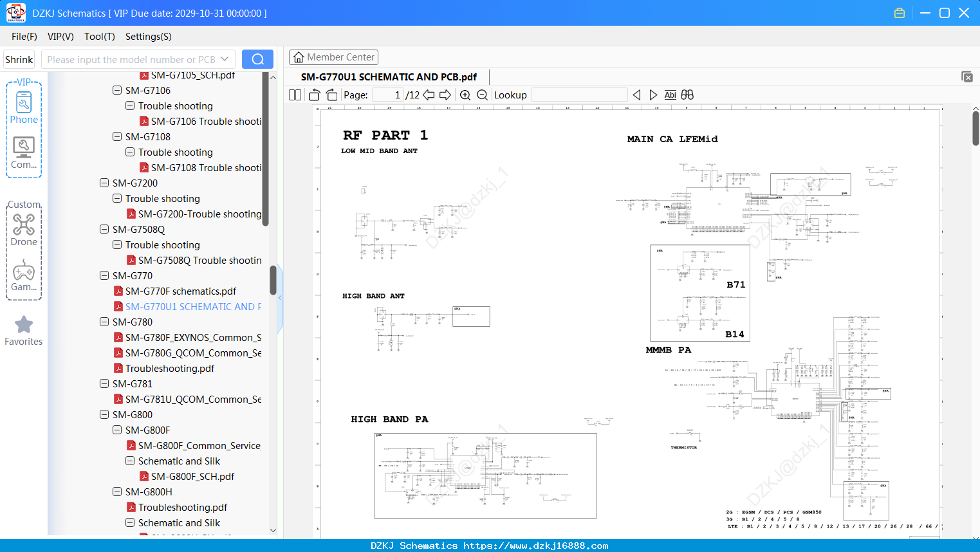
Task: Open the Settings(S) menu
Action: pos(149,37)
